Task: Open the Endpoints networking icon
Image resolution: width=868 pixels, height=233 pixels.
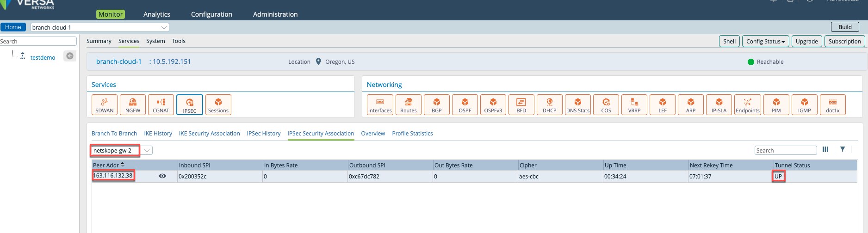Action: (748, 105)
